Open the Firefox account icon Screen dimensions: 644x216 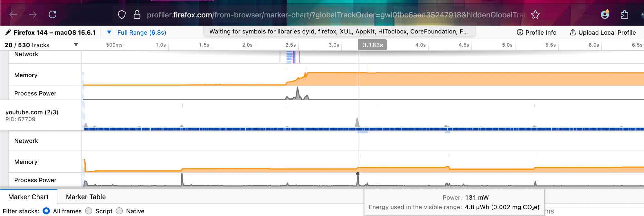click(605, 14)
